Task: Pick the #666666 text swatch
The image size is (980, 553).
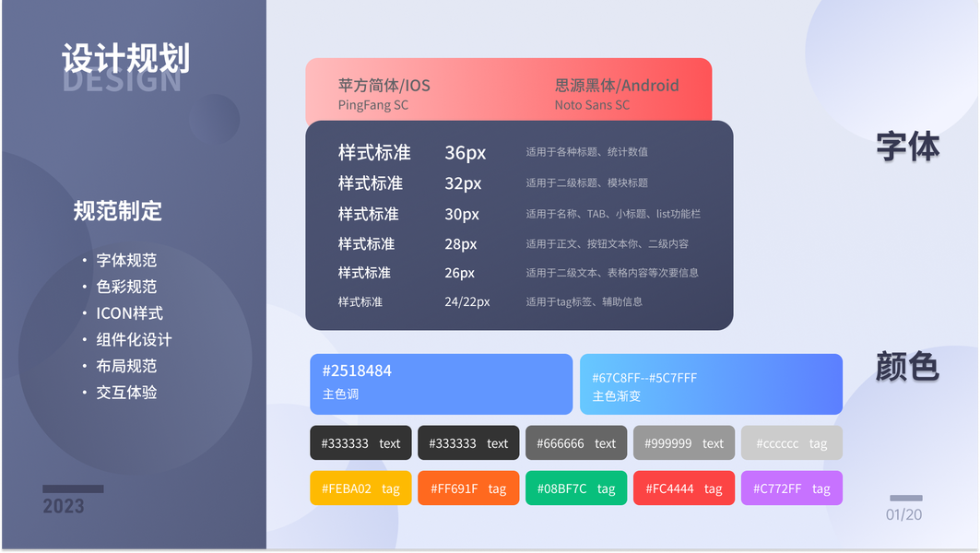Action: coord(576,443)
